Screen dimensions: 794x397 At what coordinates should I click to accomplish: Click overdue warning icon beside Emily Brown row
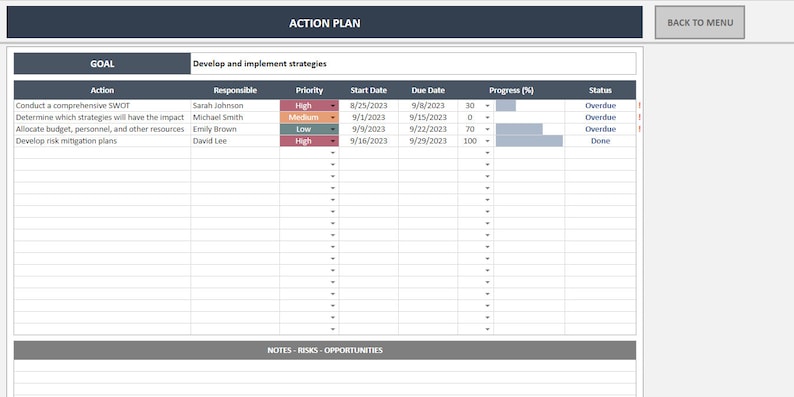pyautogui.click(x=640, y=129)
